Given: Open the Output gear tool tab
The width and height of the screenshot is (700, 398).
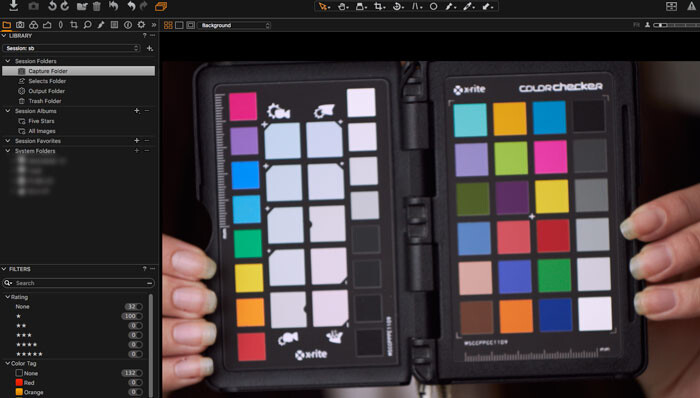Looking at the screenshot, I should [141, 25].
